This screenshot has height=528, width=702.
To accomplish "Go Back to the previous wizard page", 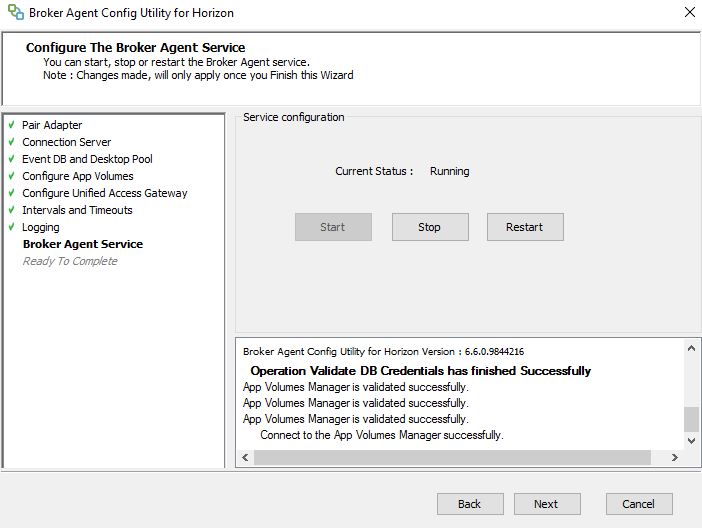I will point(470,504).
